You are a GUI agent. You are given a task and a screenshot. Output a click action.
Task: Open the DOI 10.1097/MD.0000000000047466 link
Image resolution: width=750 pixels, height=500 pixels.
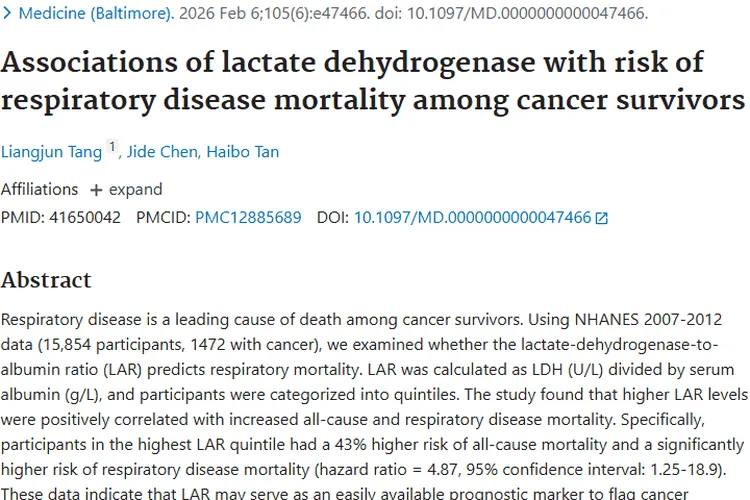472,217
